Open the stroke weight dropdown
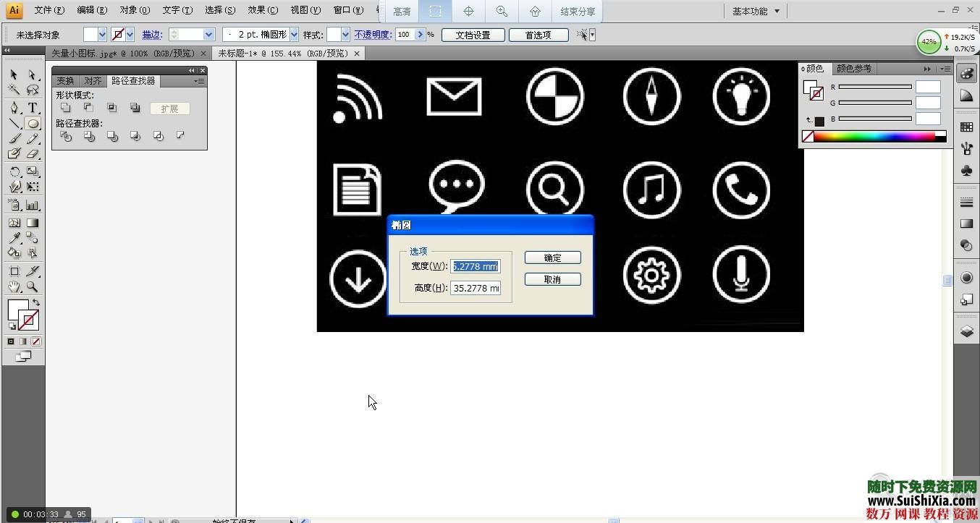 pos(208,35)
